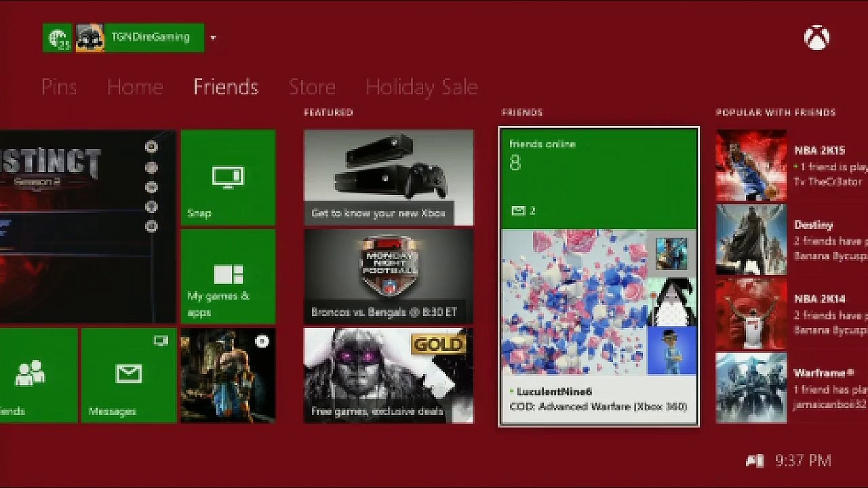
Task: Open the NBA 2K15 cover thumbnail
Action: tap(751, 165)
